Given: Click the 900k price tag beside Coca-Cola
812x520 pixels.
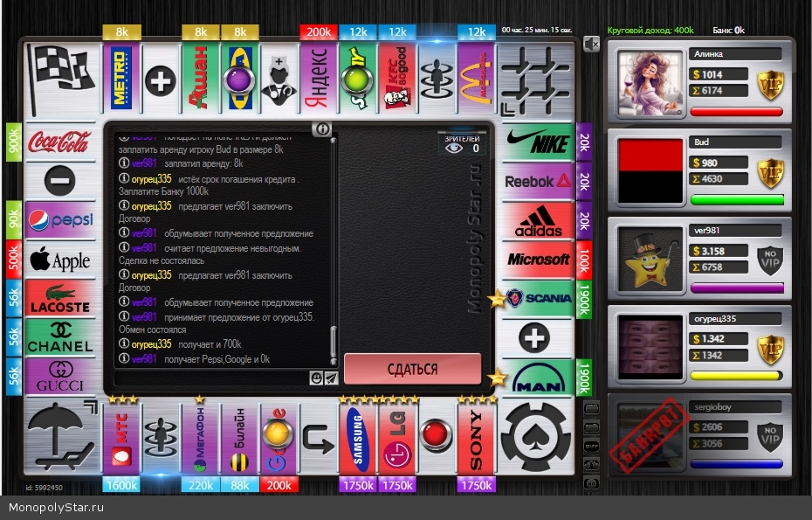Looking at the screenshot, I should pyautogui.click(x=14, y=142).
